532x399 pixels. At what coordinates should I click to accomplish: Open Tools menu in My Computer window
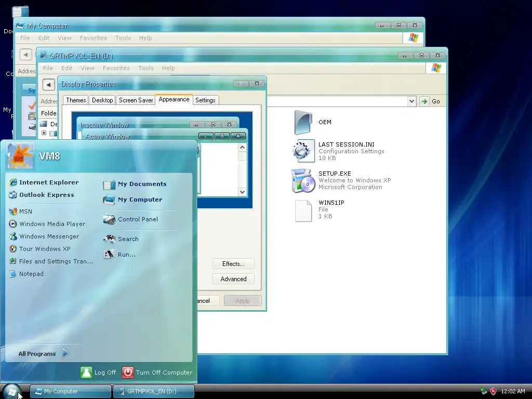(123, 38)
